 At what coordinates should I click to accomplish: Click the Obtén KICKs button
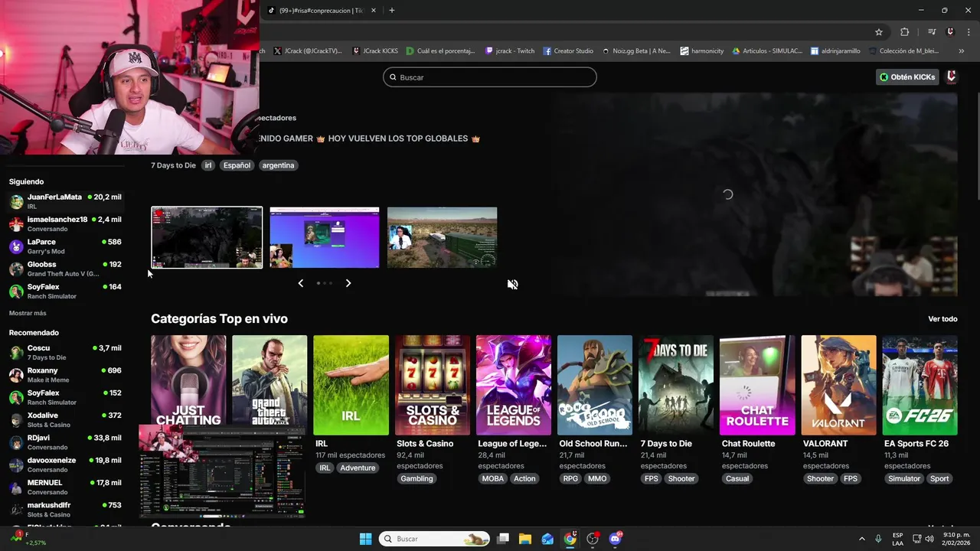click(x=907, y=77)
